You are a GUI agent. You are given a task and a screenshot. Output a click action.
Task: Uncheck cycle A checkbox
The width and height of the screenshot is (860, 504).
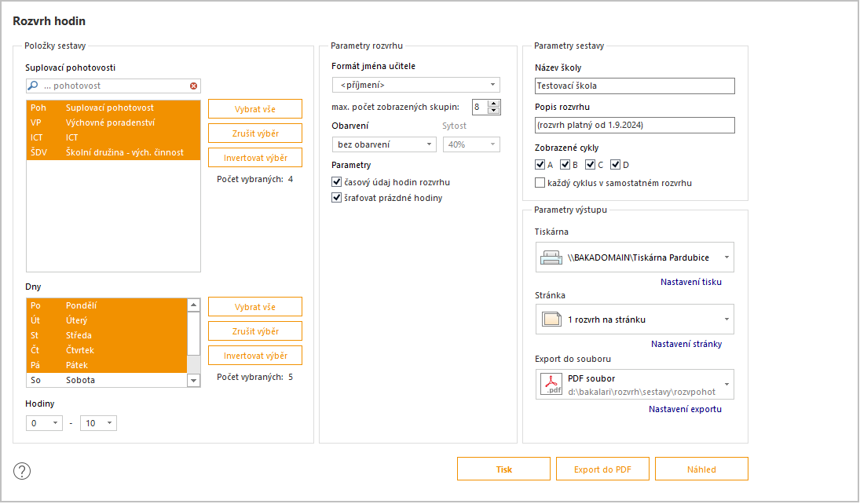(x=540, y=165)
